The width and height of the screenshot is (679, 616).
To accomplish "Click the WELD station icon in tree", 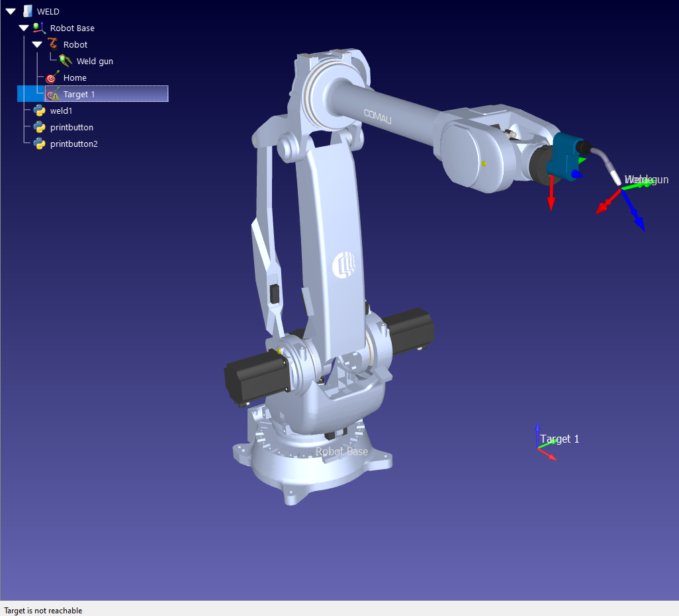I will click(x=27, y=11).
